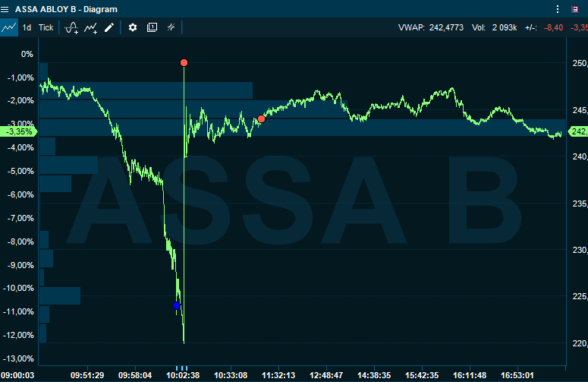Select the blue marker near the chart low
This screenshot has height=382, width=588.
(x=177, y=306)
